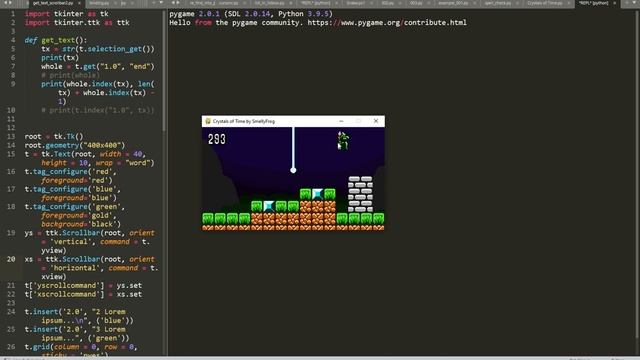Click "t['xscrollcommand'] = xs.set" line

(83, 294)
